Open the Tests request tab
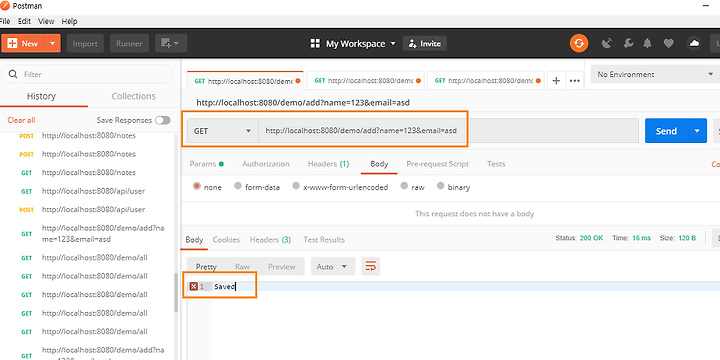 point(496,163)
